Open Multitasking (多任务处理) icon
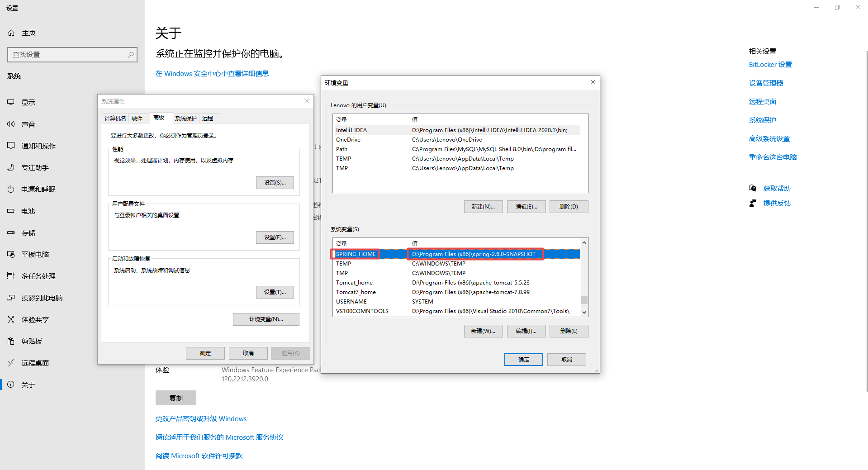 click(x=11, y=276)
